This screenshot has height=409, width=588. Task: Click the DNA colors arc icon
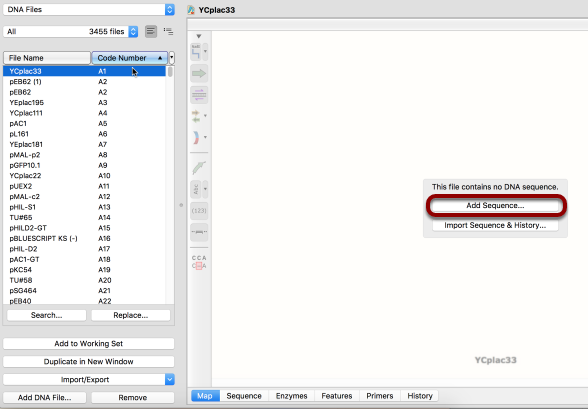[196, 138]
